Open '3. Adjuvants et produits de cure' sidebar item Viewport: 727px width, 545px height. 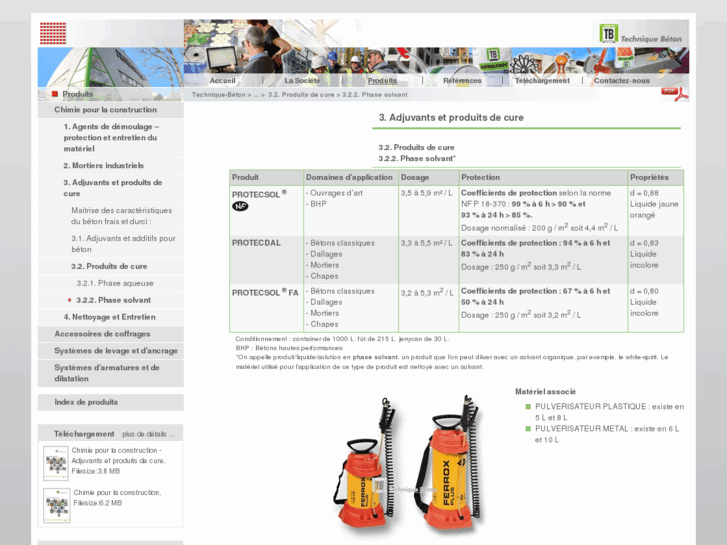pyautogui.click(x=110, y=188)
